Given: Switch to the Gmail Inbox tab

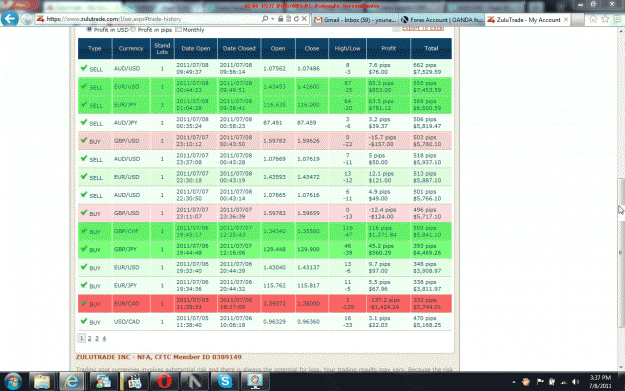Looking at the screenshot, I should coord(355,20).
